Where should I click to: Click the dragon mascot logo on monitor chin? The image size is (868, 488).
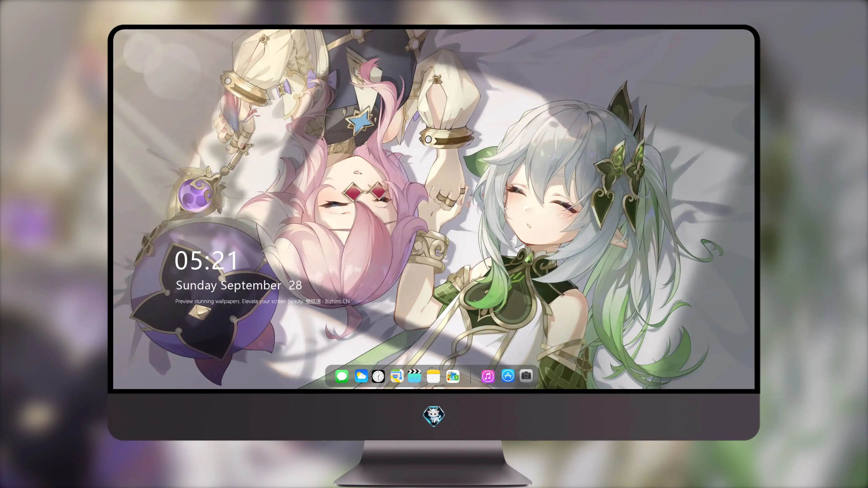click(x=434, y=416)
